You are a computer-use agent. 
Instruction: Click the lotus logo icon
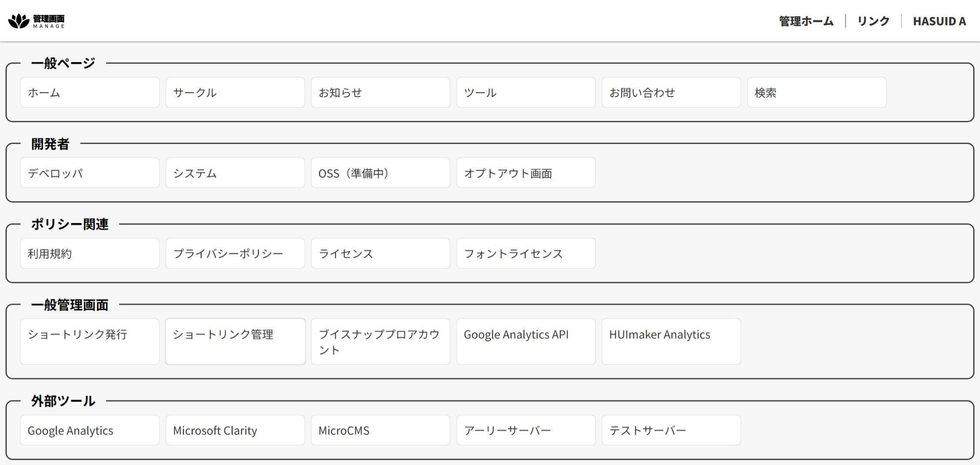(x=19, y=21)
